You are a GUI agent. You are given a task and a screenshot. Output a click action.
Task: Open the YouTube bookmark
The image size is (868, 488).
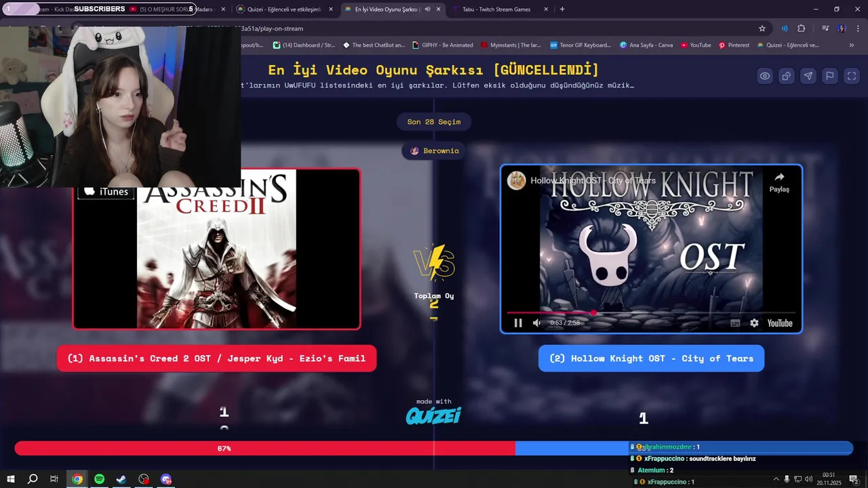[x=696, y=45]
